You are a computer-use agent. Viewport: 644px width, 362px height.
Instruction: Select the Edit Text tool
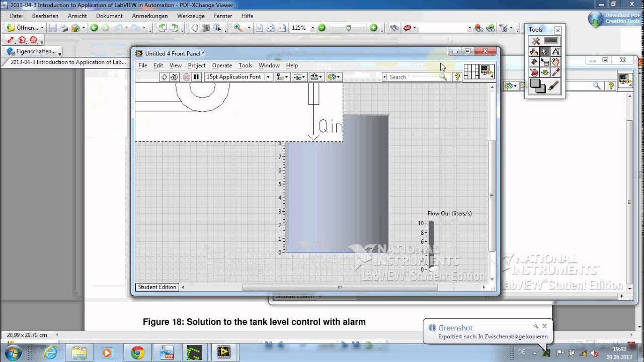(x=555, y=52)
